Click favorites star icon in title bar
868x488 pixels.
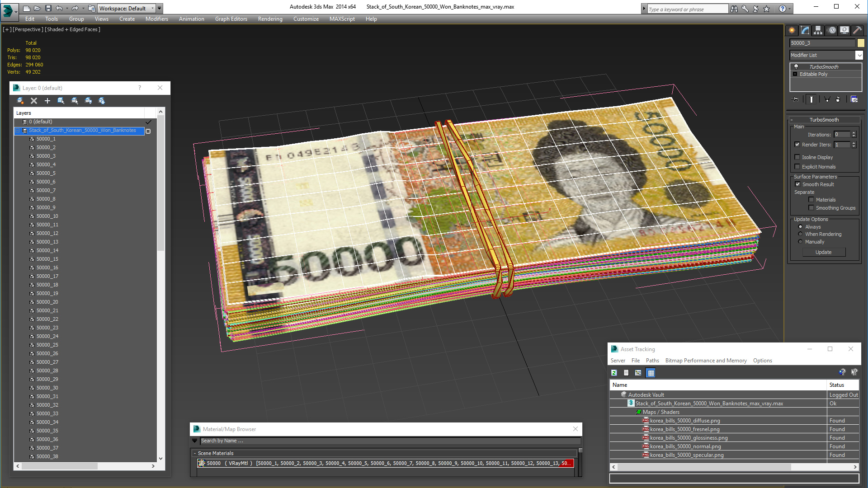766,9
